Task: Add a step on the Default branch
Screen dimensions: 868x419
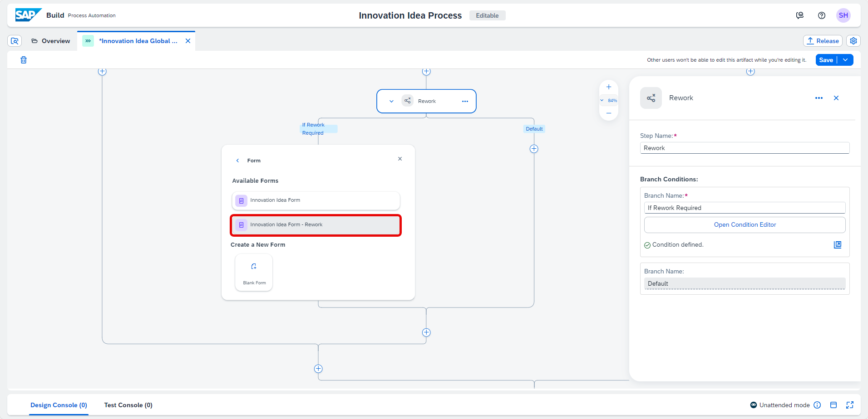Action: click(x=534, y=149)
